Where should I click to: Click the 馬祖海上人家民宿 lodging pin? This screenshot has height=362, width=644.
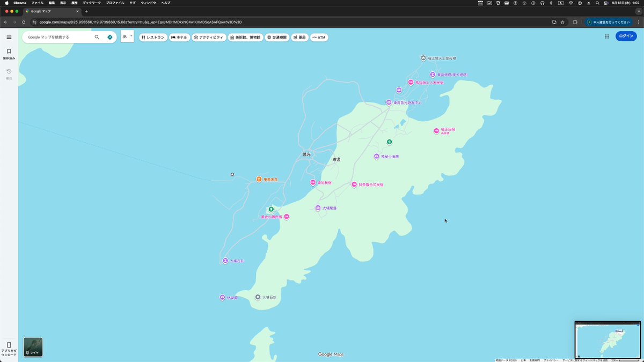(x=411, y=83)
